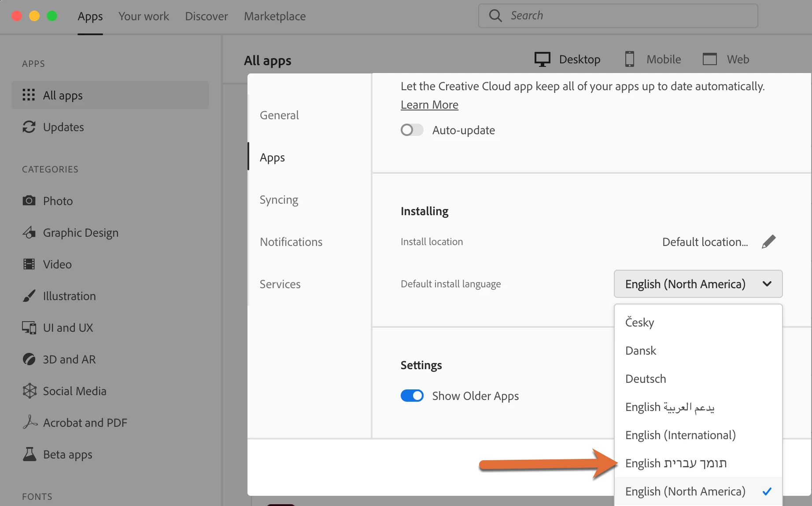Click the Desktop monitor icon
The height and width of the screenshot is (506, 812).
[543, 59]
